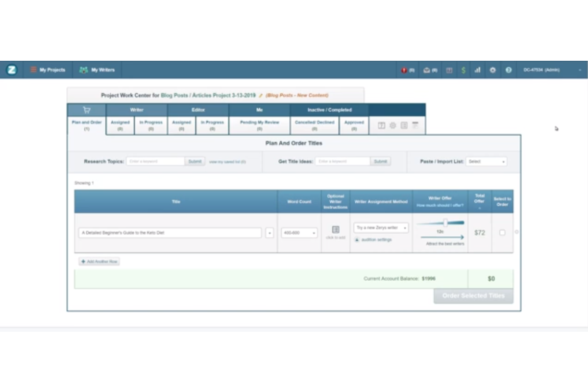Open the red alerts notification icon
Image resolution: width=588 pixels, height=392 pixels.
click(404, 71)
